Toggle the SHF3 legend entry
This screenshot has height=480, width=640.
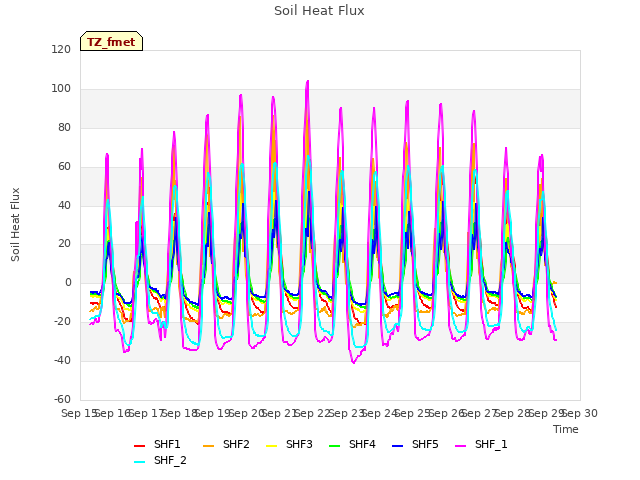(x=289, y=444)
